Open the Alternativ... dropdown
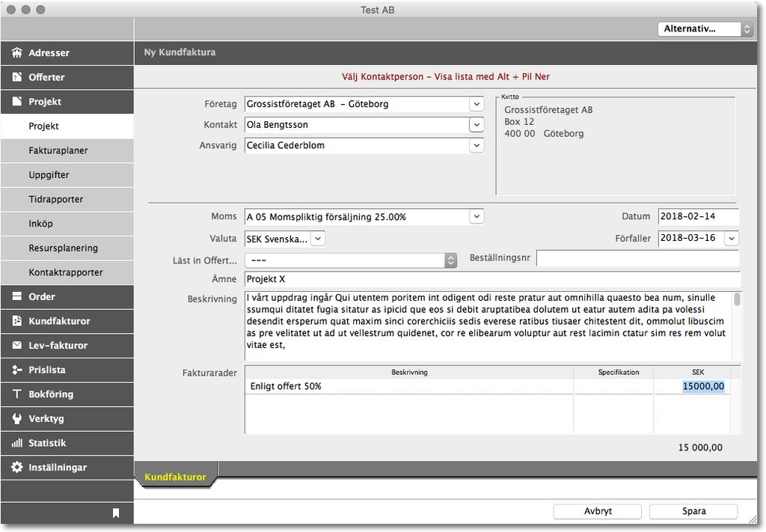The height and width of the screenshot is (532, 766). pyautogui.click(x=705, y=29)
